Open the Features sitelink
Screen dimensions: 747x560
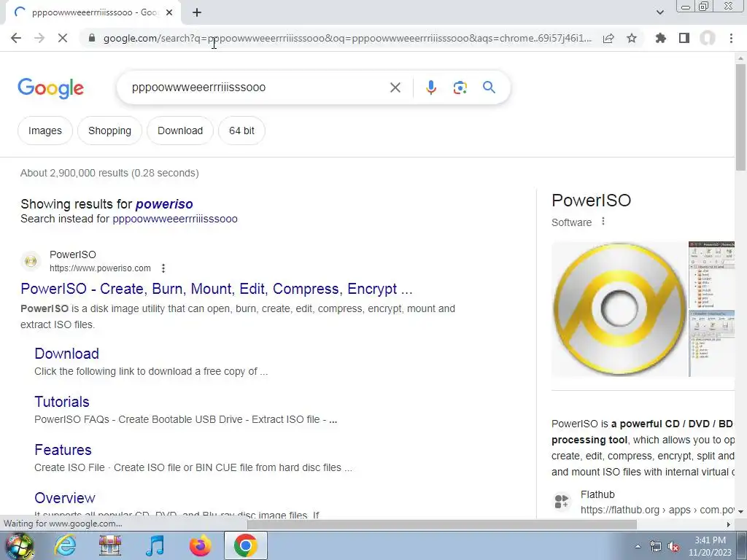(x=63, y=450)
